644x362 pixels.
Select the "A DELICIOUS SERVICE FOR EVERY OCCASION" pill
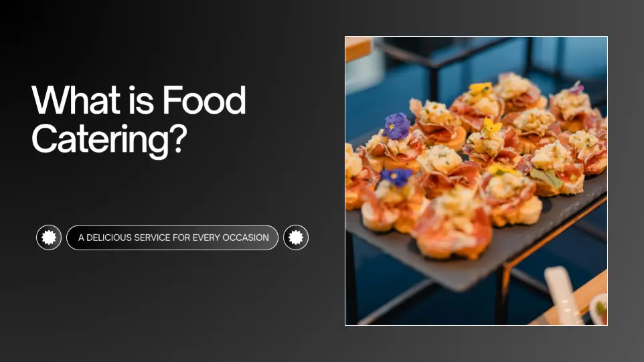click(x=173, y=238)
